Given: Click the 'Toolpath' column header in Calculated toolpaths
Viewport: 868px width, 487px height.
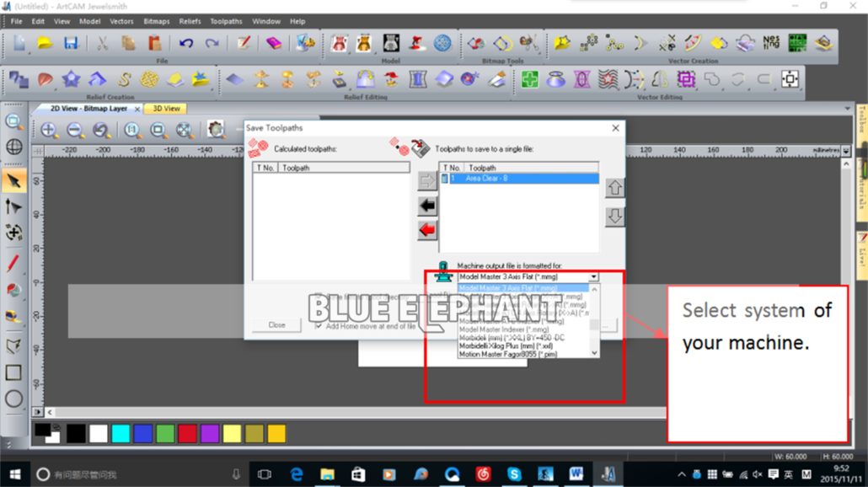Looking at the screenshot, I should (x=344, y=168).
